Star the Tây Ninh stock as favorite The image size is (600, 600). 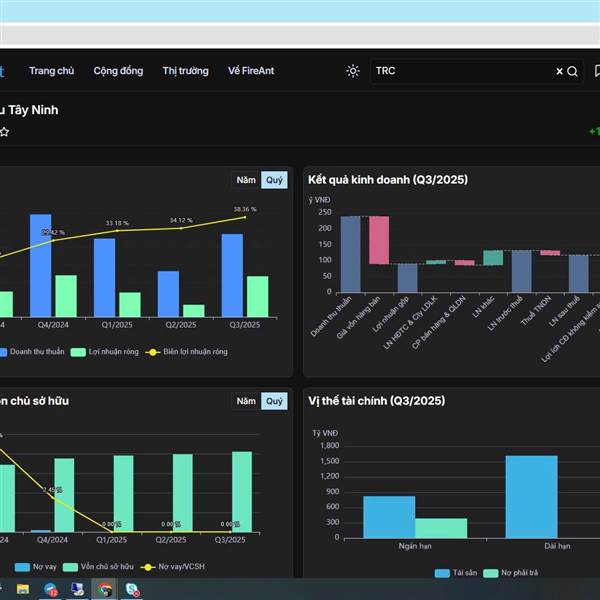point(4,132)
